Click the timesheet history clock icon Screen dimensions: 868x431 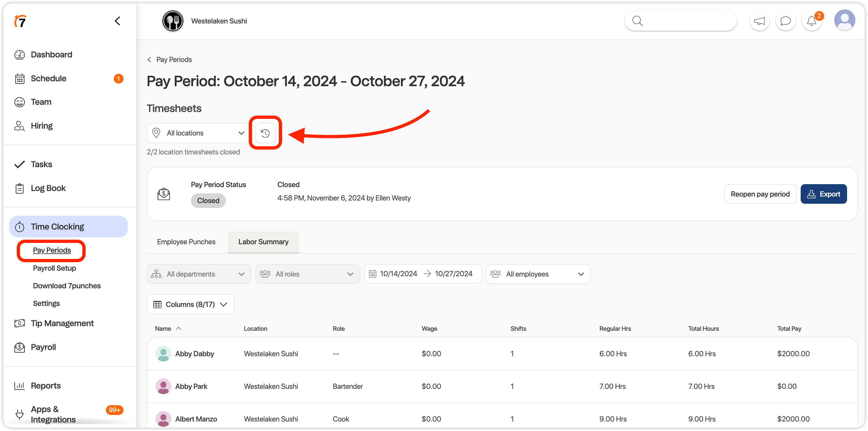[x=265, y=133]
